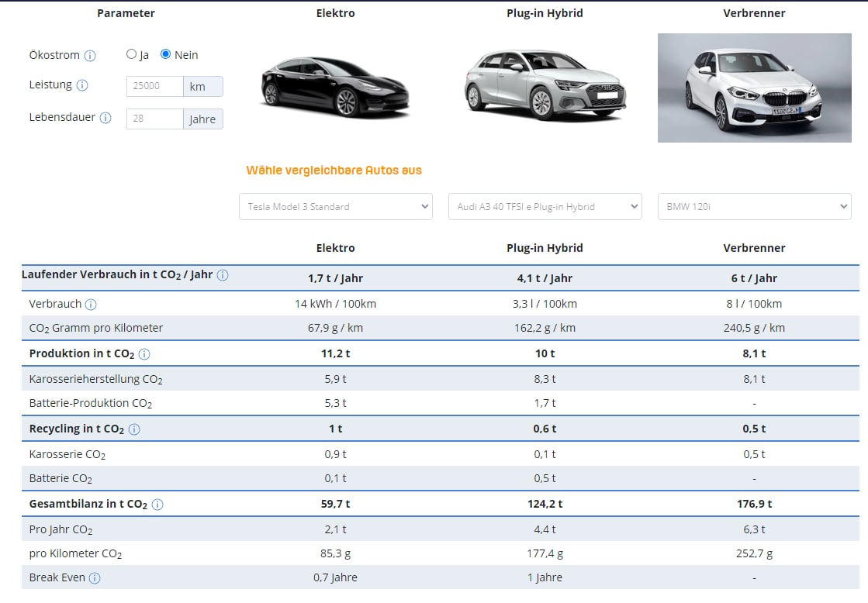Click info icon beside Produktion in t CO2
This screenshot has height=603, width=868.
coord(144,354)
